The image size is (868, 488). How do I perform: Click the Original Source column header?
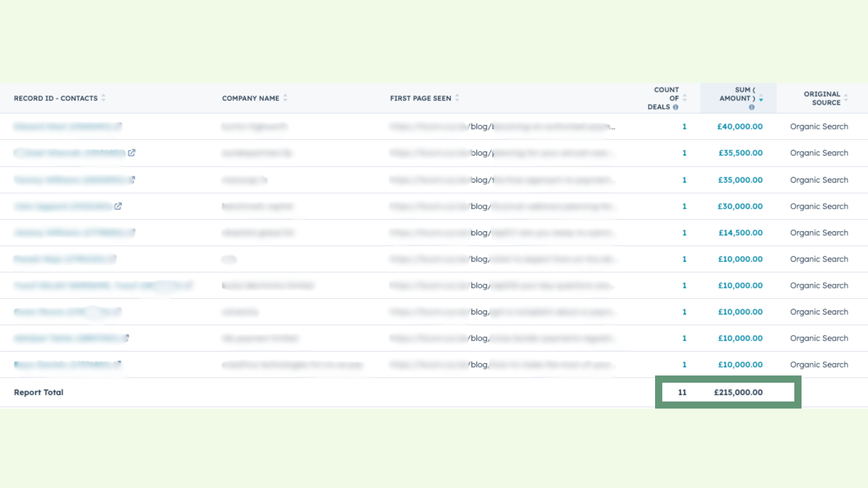pyautogui.click(x=822, y=98)
